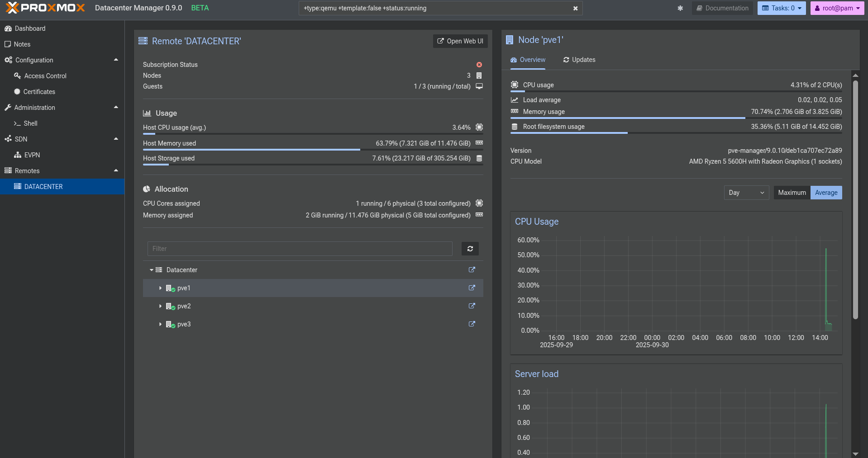Expand the pve2 tree node
The width and height of the screenshot is (868, 458).
(160, 306)
